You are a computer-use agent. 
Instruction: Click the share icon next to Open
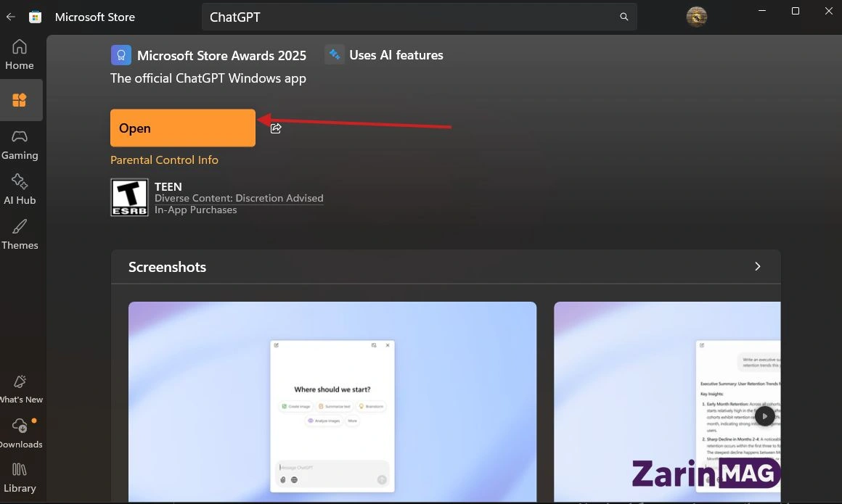click(x=276, y=128)
